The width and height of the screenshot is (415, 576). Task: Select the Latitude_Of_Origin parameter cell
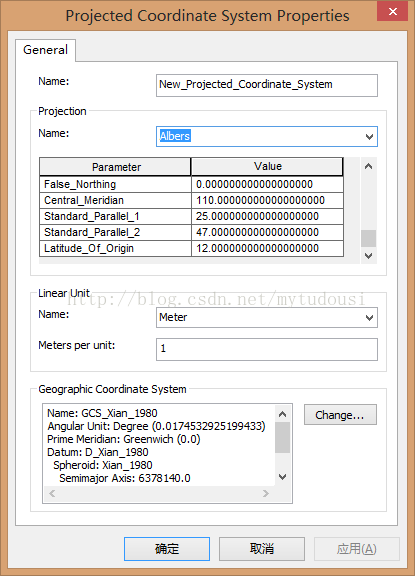coord(115,248)
